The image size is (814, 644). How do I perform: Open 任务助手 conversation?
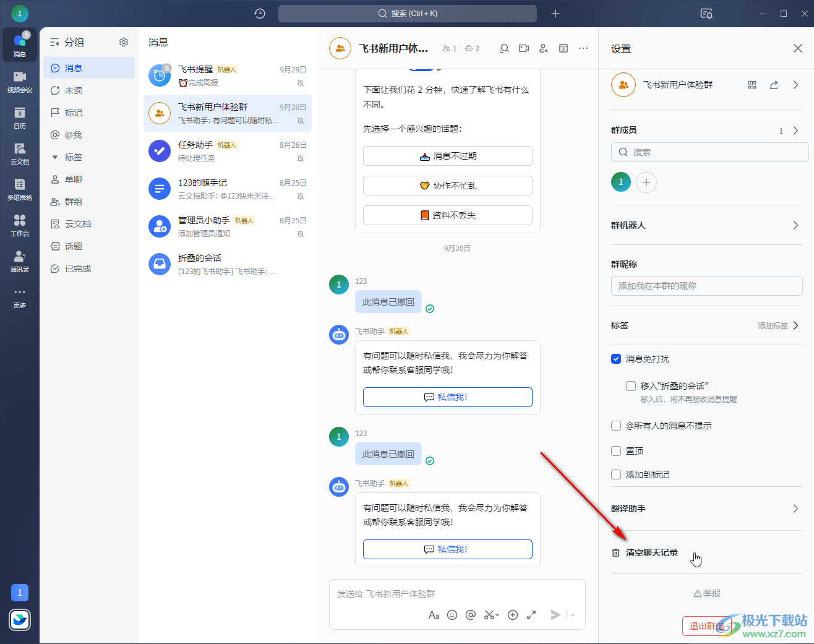pyautogui.click(x=228, y=151)
